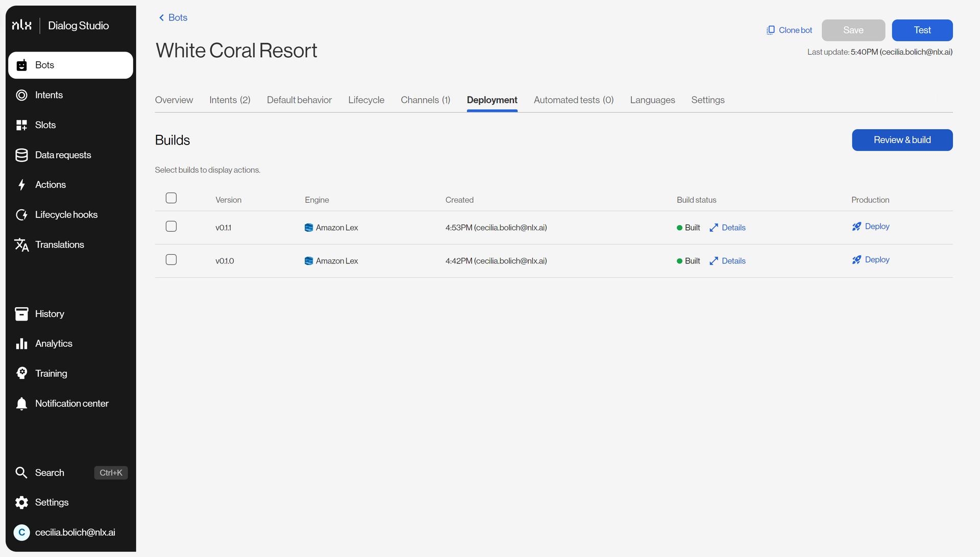Click rocket icon for v0.1.1 deploy
Viewport: 980px width, 557px height.
click(x=856, y=227)
